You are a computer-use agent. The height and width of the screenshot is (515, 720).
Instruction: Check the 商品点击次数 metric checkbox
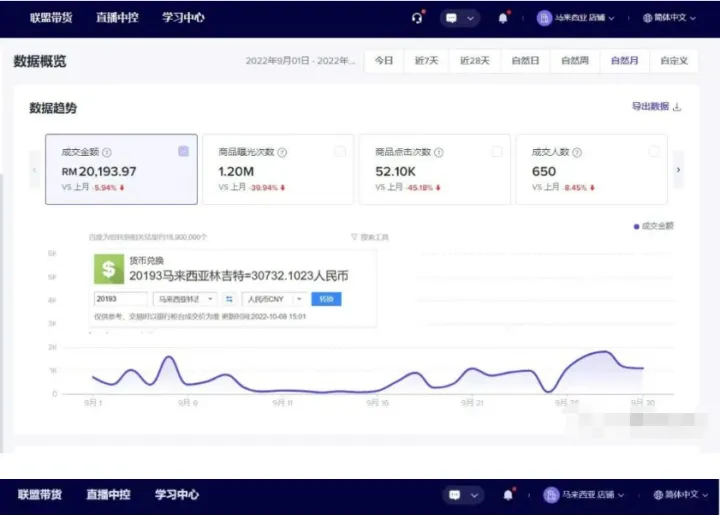[497, 151]
